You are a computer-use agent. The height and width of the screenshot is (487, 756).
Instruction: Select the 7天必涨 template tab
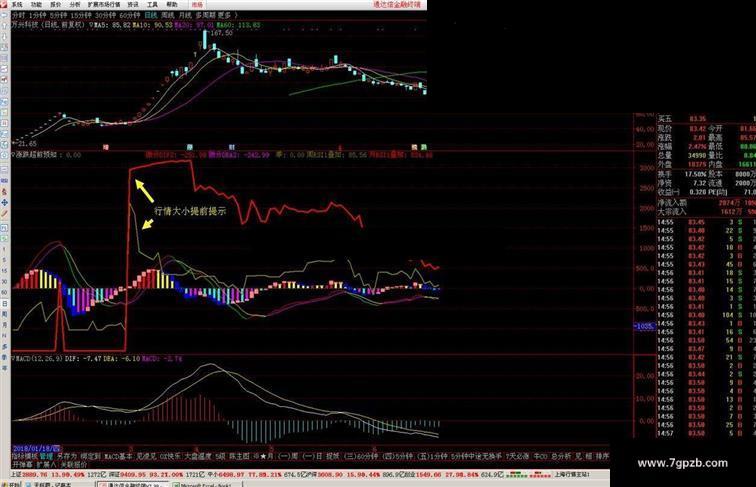[x=517, y=456]
